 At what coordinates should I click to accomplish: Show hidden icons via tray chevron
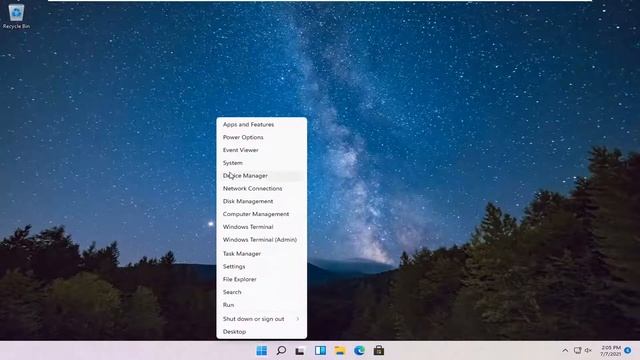[x=565, y=351]
